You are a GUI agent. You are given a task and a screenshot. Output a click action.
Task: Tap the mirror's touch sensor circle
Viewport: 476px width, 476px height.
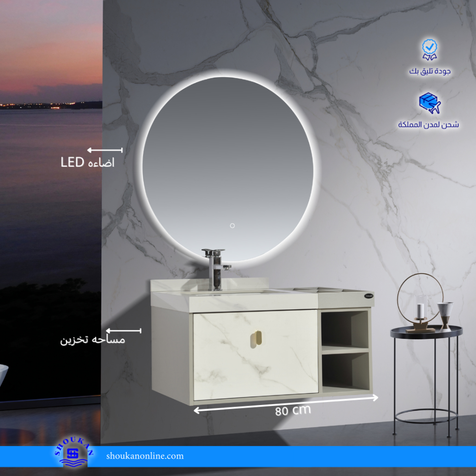[x=232, y=226]
